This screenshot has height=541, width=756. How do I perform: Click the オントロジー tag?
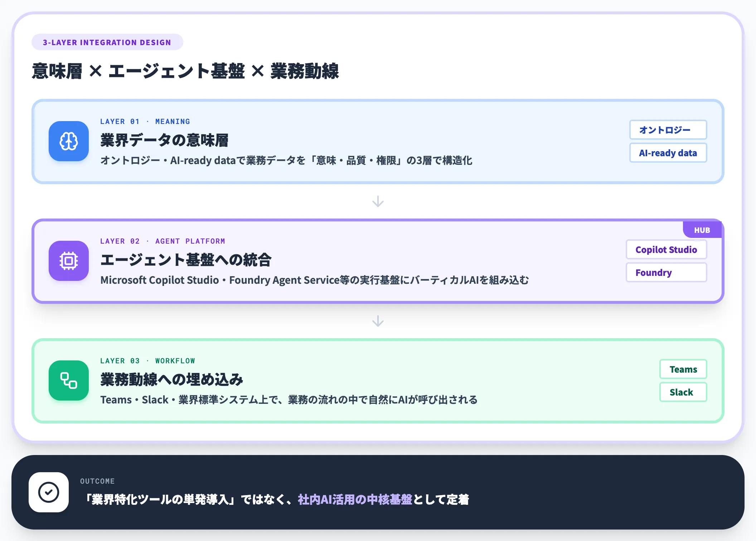[668, 130]
